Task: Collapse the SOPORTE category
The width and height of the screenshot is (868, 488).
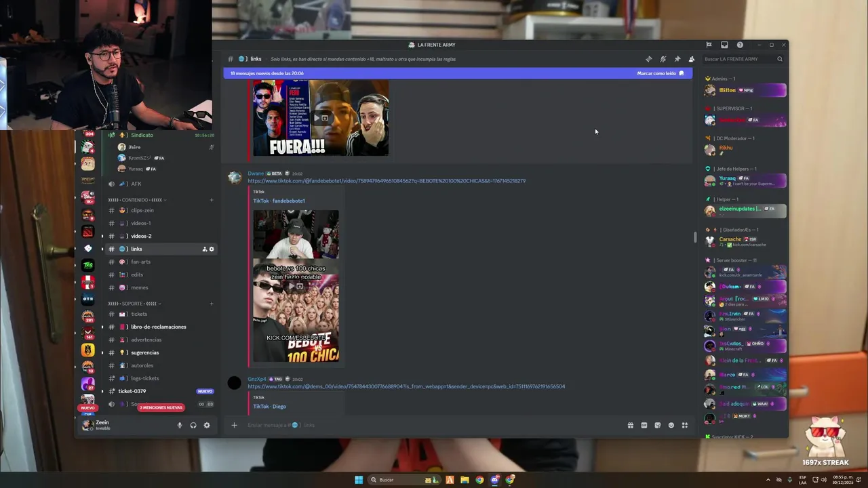Action: (x=134, y=304)
